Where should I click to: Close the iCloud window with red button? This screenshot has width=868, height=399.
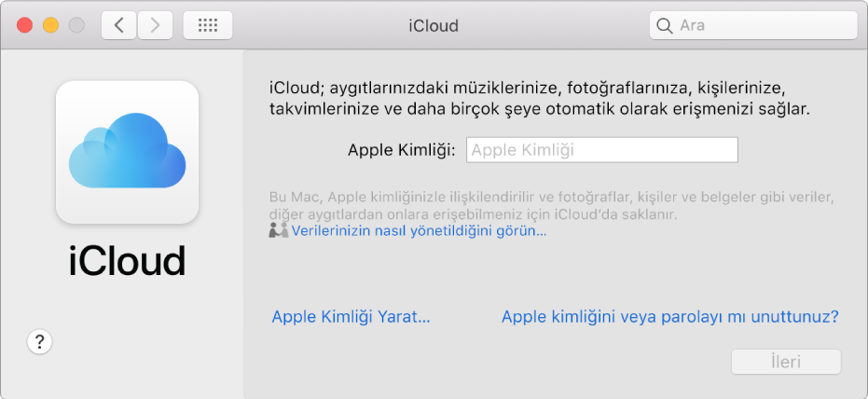(x=25, y=25)
